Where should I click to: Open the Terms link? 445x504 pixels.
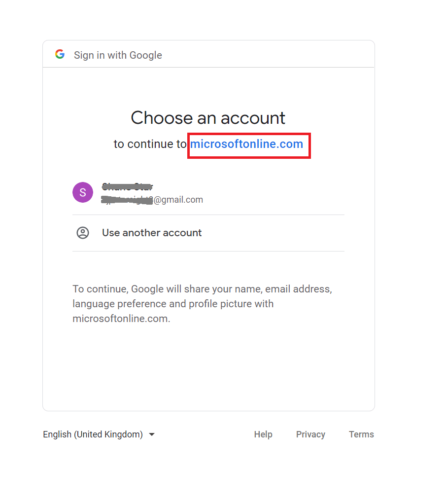tap(361, 434)
